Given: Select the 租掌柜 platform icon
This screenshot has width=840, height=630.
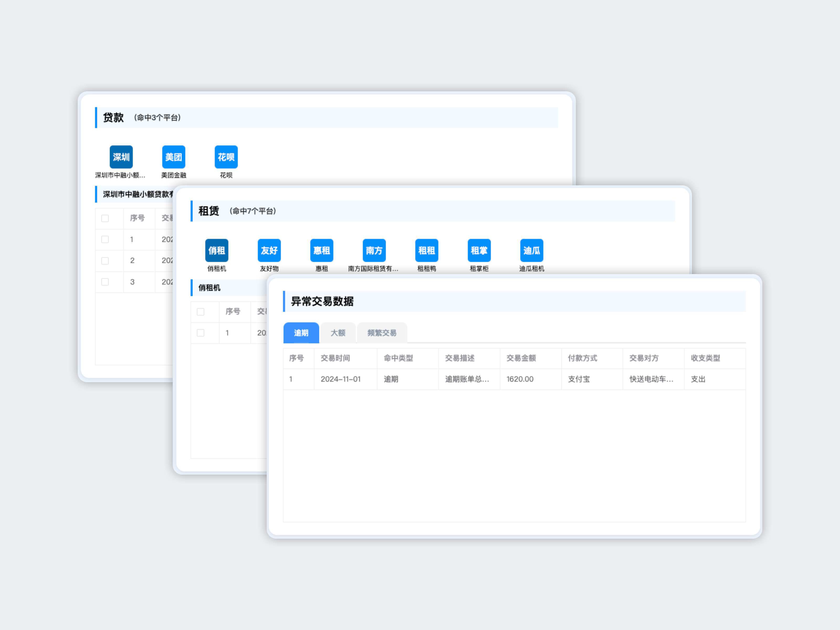Looking at the screenshot, I should pos(479,250).
